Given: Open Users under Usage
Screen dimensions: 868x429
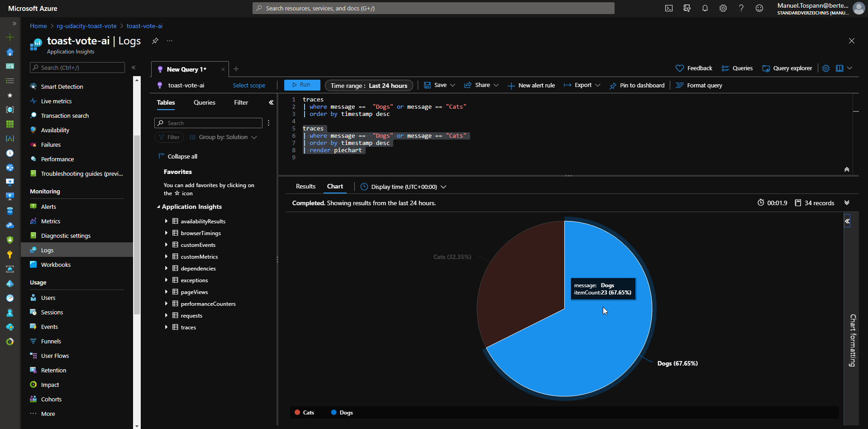Looking at the screenshot, I should point(48,298).
